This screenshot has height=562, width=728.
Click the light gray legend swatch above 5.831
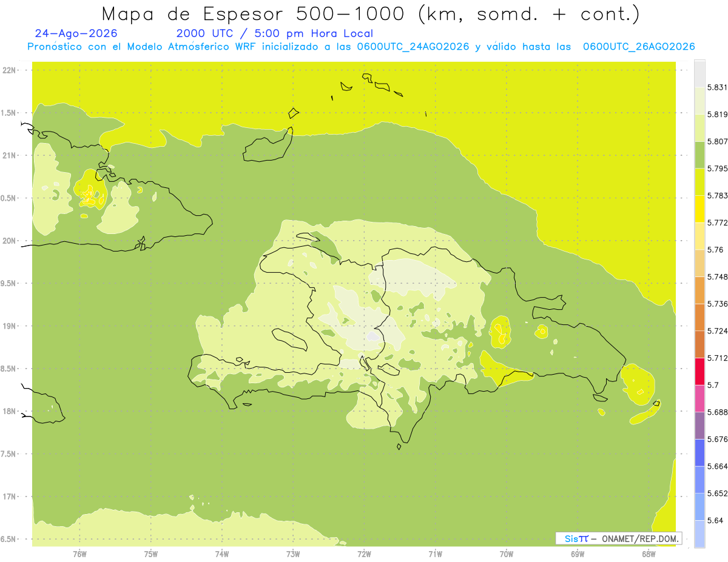pyautogui.click(x=699, y=73)
